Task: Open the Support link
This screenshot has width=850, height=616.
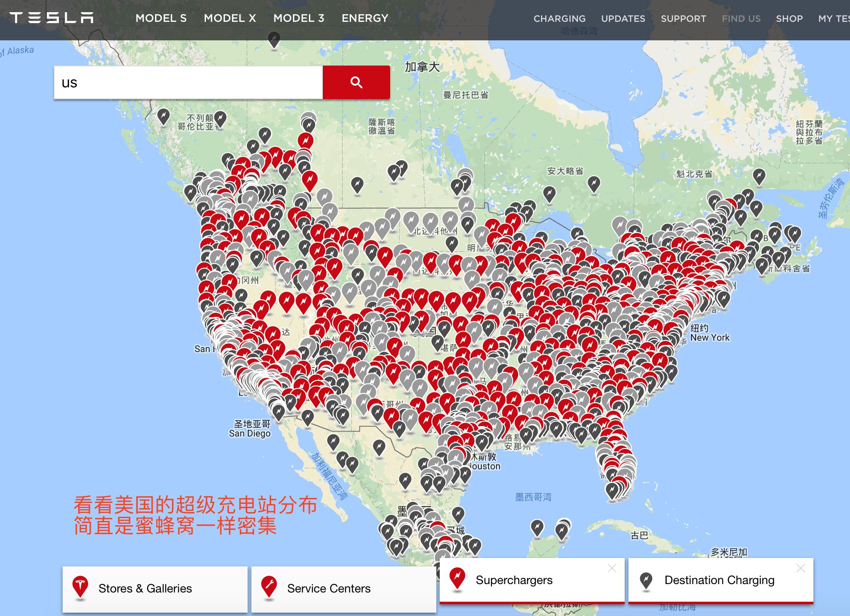Action: (x=683, y=18)
